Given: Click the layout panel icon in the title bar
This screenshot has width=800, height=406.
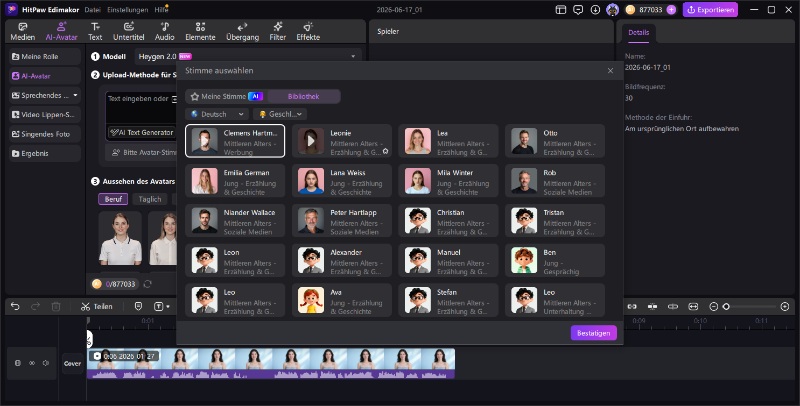Looking at the screenshot, I should [561, 10].
